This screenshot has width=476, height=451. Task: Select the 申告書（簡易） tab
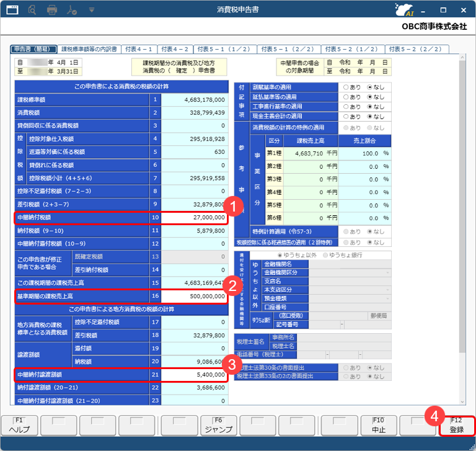(33, 49)
